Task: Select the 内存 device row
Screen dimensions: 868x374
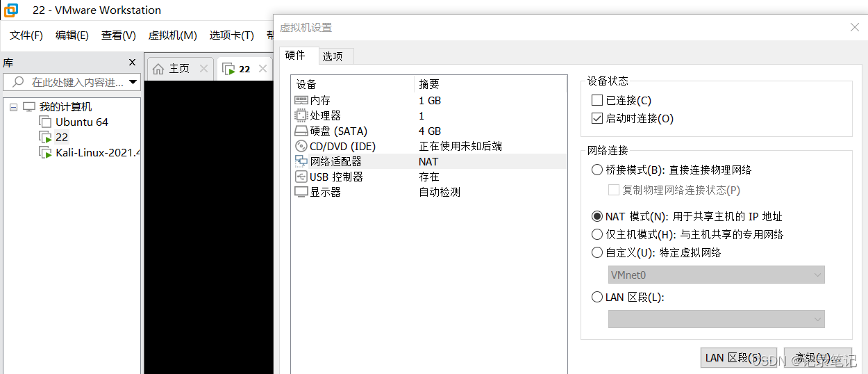Action: 429,100
